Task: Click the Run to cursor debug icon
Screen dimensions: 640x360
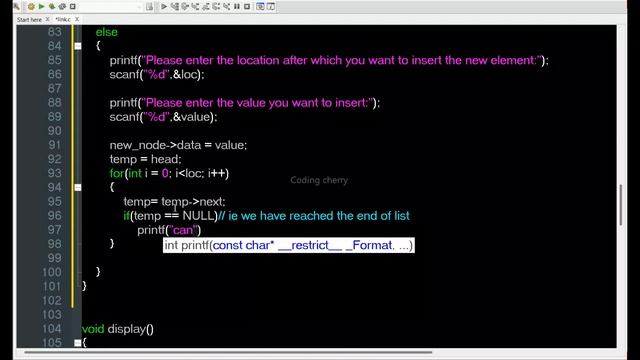Action: coord(175,7)
